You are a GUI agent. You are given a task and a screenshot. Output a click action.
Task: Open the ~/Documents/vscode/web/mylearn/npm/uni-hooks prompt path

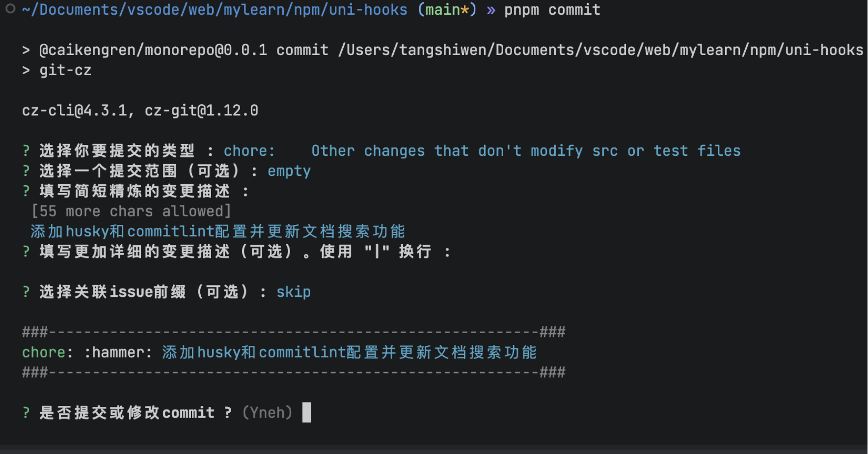coord(215,10)
